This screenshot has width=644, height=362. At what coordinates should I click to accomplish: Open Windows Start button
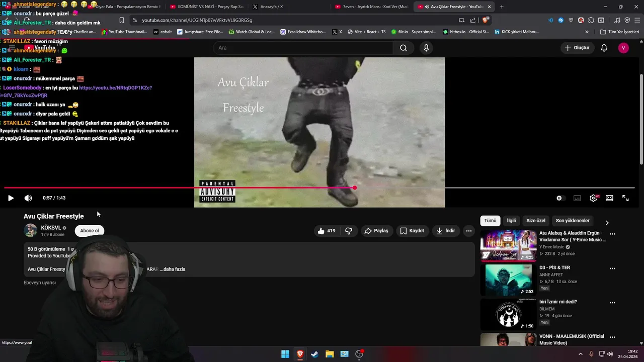(285, 354)
